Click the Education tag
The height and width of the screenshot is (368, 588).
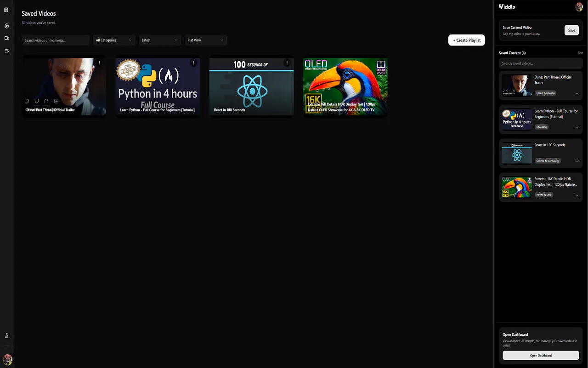[x=542, y=127]
